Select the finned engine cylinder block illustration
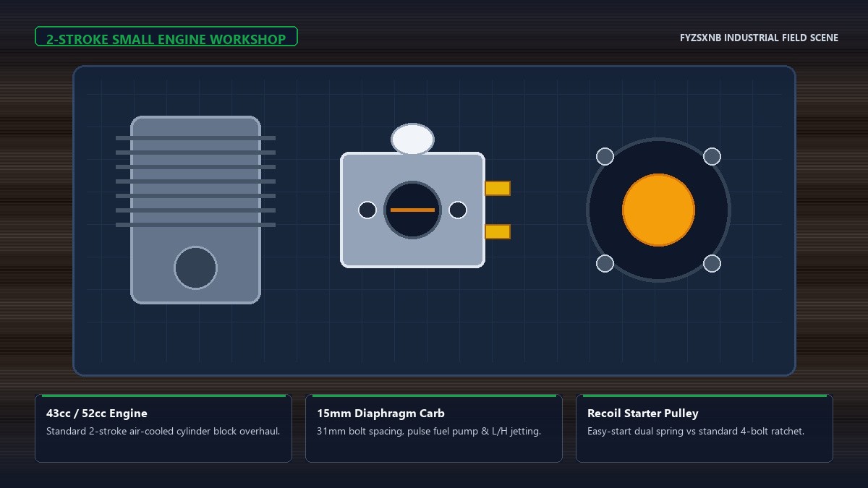 click(195, 210)
